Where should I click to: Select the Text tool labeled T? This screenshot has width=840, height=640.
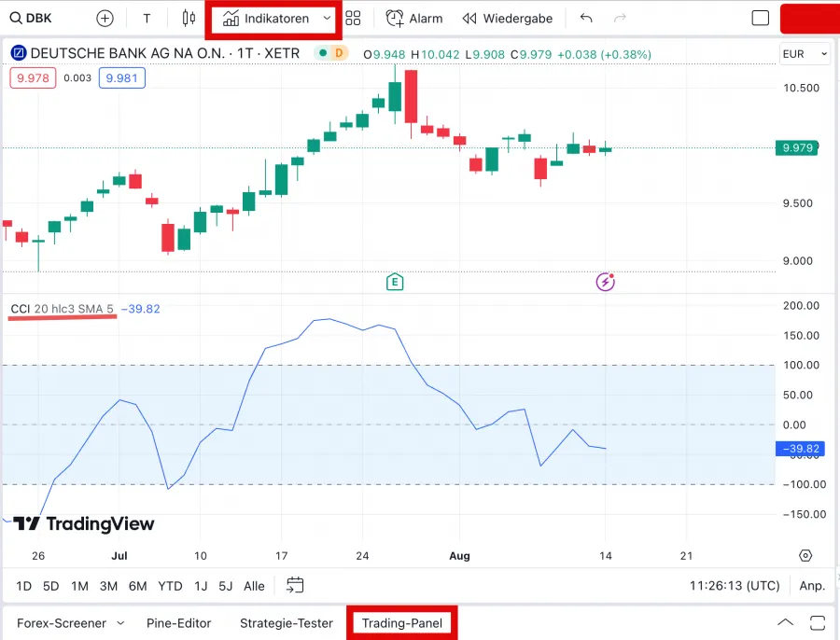coord(147,18)
